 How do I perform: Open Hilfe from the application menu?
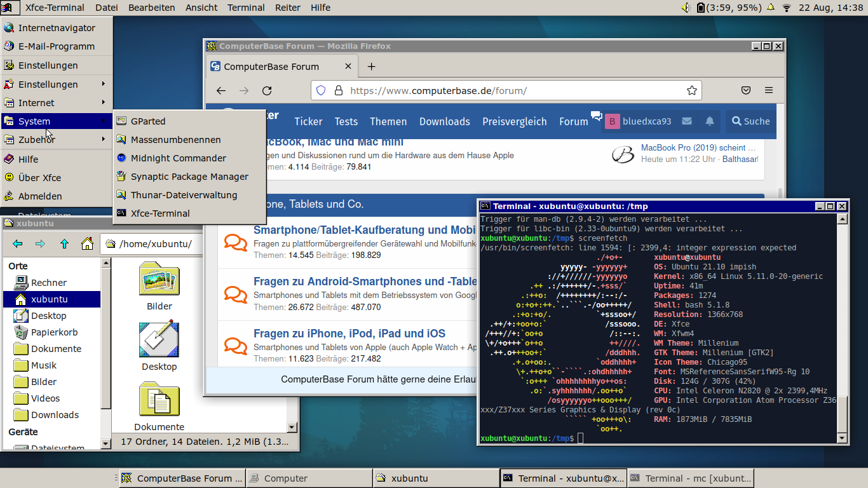point(57,159)
